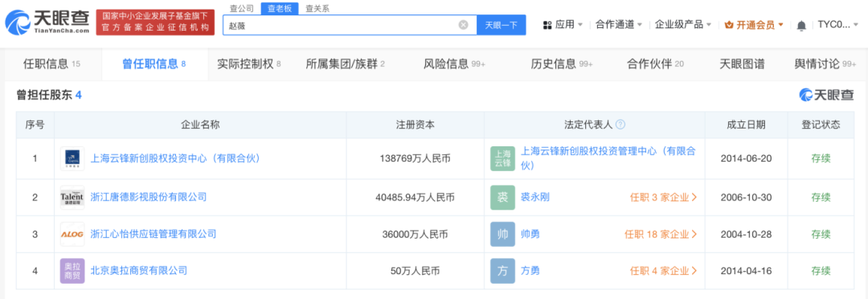This screenshot has width=868, height=299.
Task: Open the 历史信息 tab
Action: 561,63
